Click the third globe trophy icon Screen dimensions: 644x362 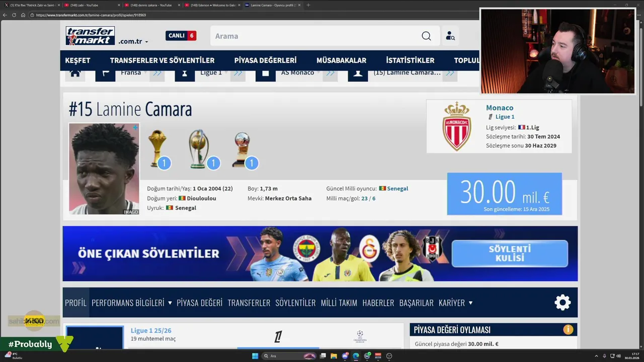pyautogui.click(x=242, y=150)
